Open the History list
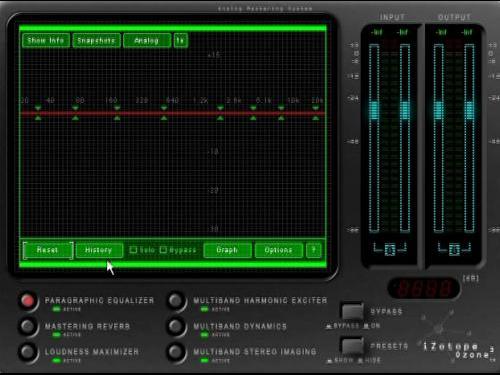Screen dimensions: 500x375 99,250
